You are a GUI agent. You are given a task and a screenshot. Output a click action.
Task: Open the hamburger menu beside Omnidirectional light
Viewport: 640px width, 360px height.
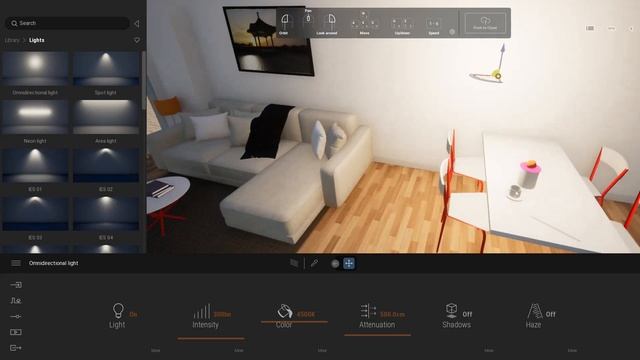click(x=16, y=263)
